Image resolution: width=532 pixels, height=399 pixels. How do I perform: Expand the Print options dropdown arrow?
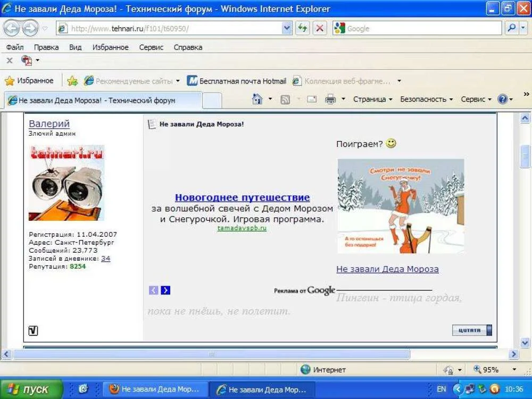click(343, 99)
